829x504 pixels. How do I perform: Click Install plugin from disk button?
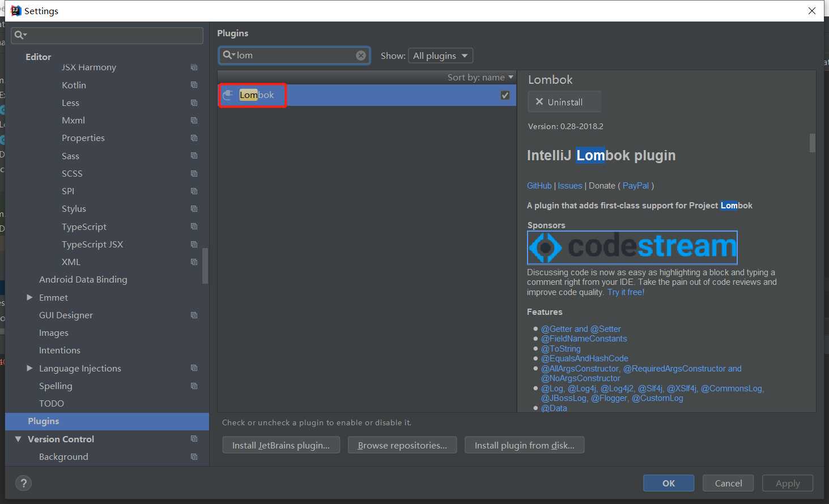(x=524, y=445)
